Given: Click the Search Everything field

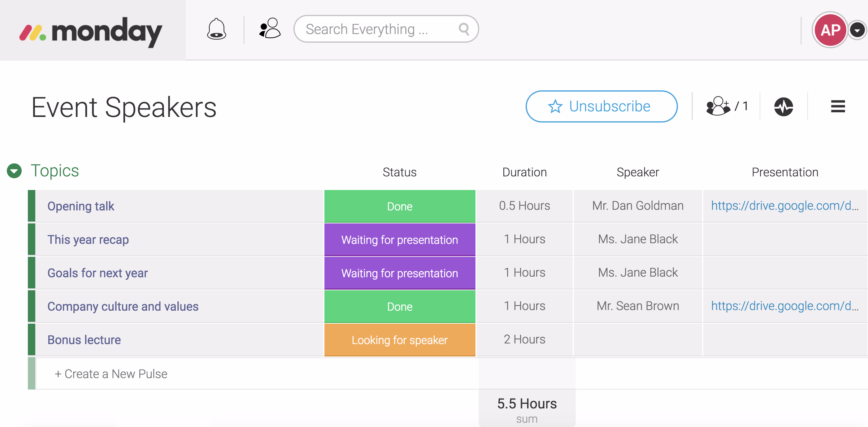Looking at the screenshot, I should tap(386, 29).
